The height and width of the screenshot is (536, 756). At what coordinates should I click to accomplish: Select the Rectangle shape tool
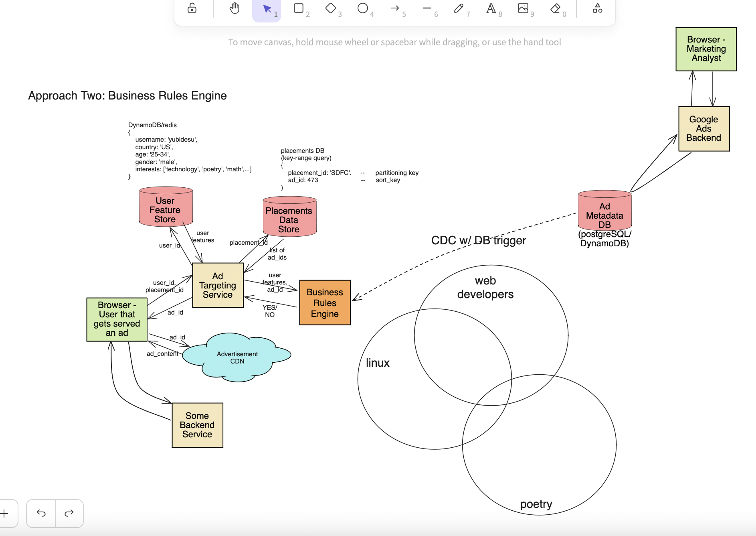tap(299, 8)
